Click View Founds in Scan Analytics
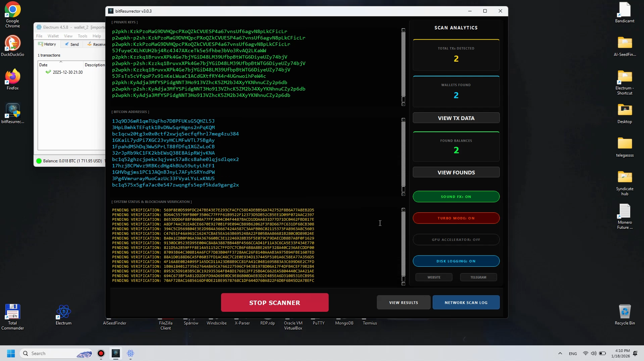This screenshot has width=644, height=361. [456, 172]
